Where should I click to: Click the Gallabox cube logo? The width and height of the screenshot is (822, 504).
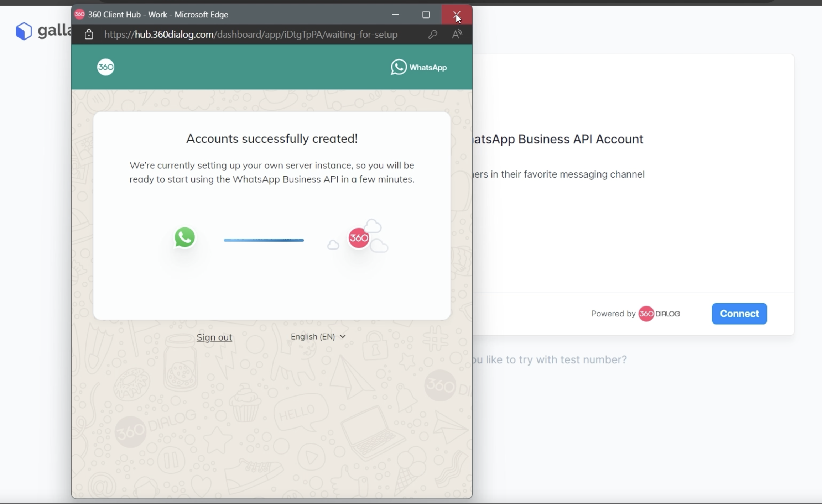pyautogui.click(x=24, y=31)
